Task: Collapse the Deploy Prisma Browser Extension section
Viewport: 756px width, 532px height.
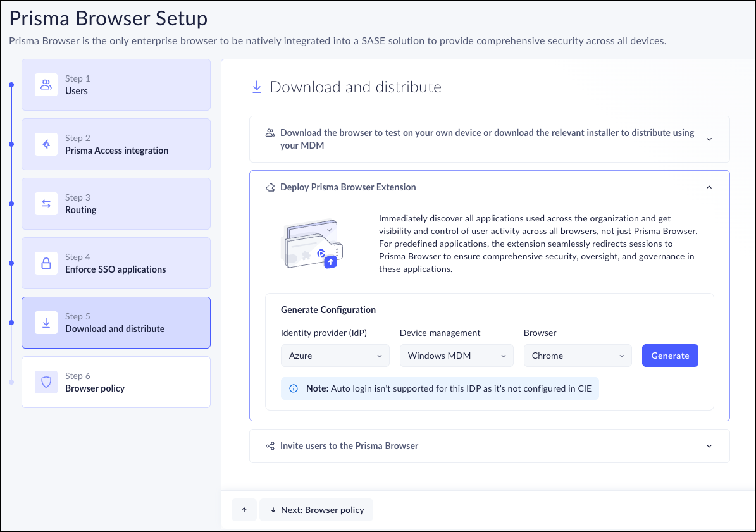Action: click(x=709, y=187)
